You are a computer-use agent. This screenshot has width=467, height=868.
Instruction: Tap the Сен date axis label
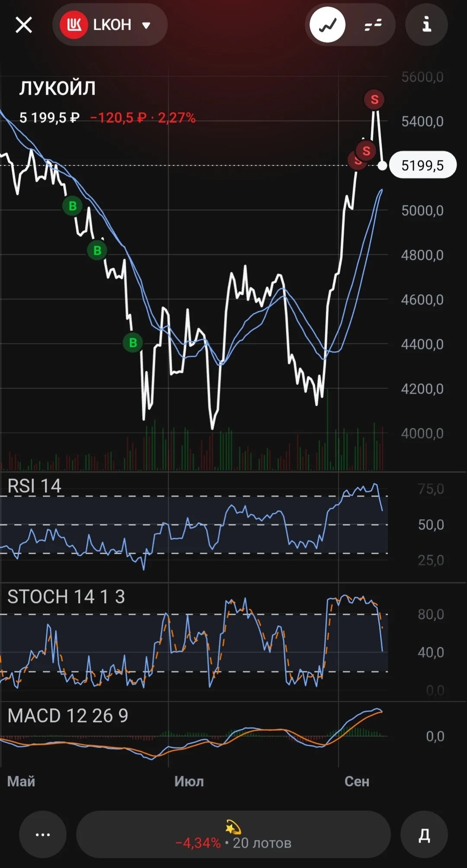357,781
